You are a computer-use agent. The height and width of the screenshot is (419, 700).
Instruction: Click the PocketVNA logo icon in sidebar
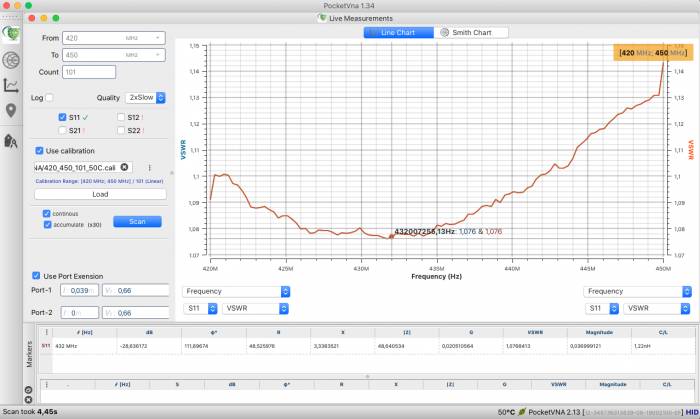pos(12,33)
